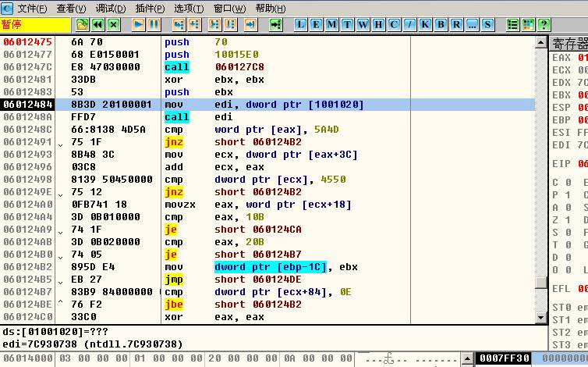Open the 插件(P) menu
This screenshot has height=367, width=588.
(150, 8)
